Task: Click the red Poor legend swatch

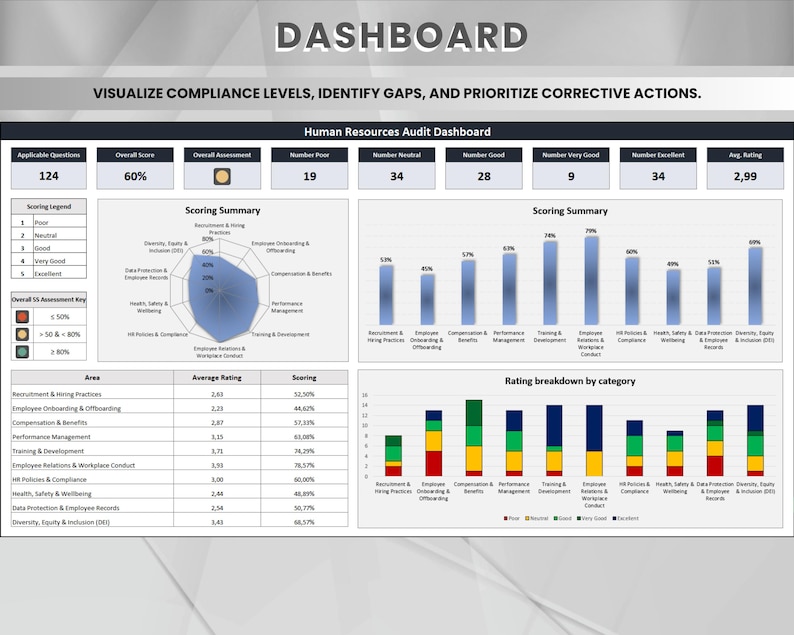Action: tap(505, 519)
